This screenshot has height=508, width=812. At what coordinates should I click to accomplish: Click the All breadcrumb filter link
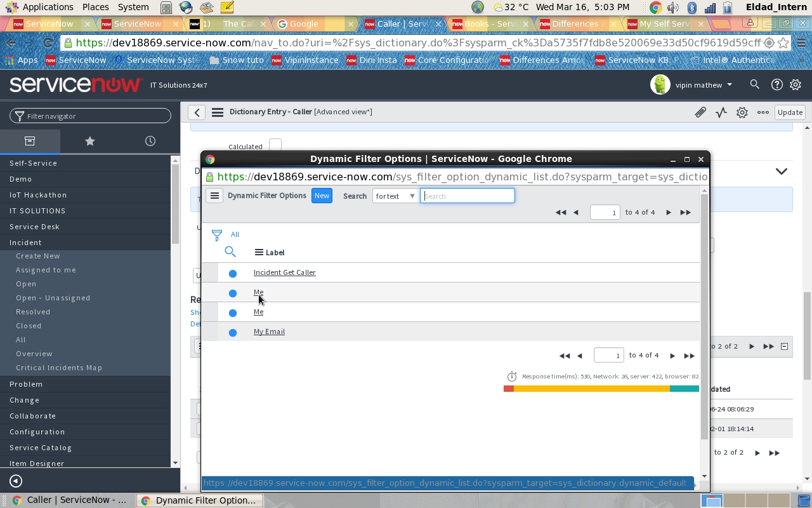click(x=235, y=234)
